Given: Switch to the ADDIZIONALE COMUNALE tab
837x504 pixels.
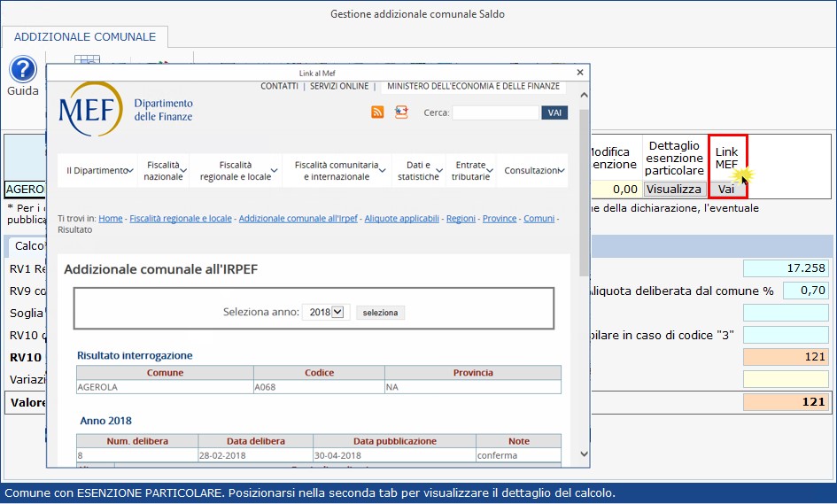Looking at the screenshot, I should 85,37.
